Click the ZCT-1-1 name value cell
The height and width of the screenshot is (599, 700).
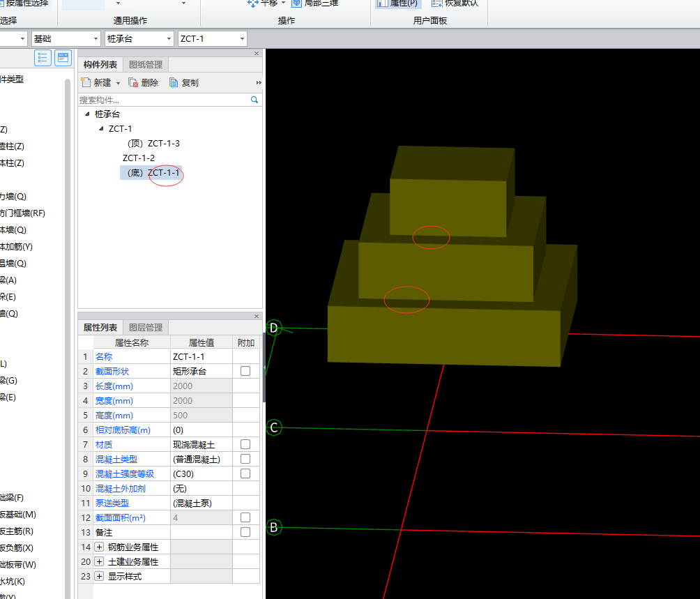click(x=201, y=356)
